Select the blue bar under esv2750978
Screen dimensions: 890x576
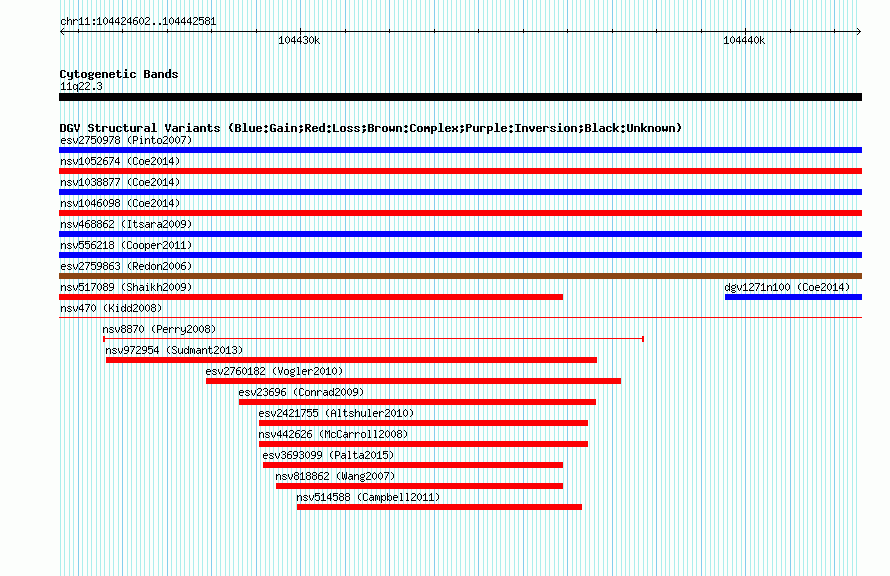click(460, 150)
